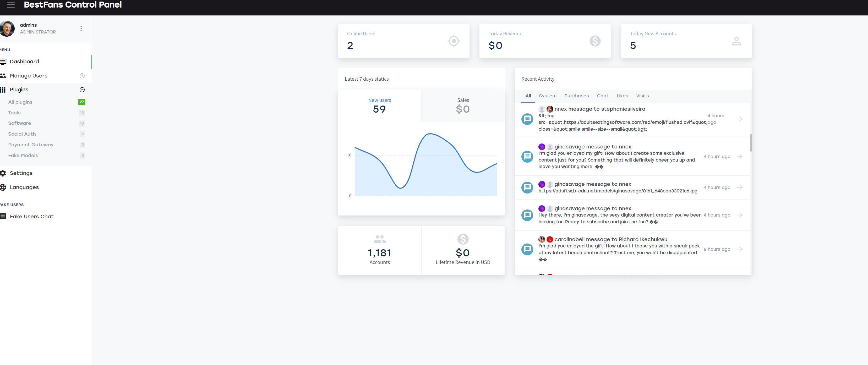
Task: Open the hamburger menu icon
Action: [11, 5]
